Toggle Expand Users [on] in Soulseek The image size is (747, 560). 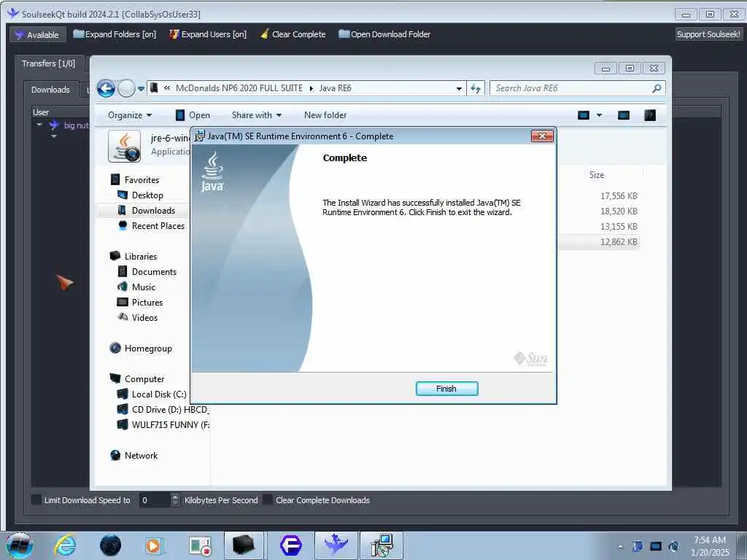coord(208,34)
